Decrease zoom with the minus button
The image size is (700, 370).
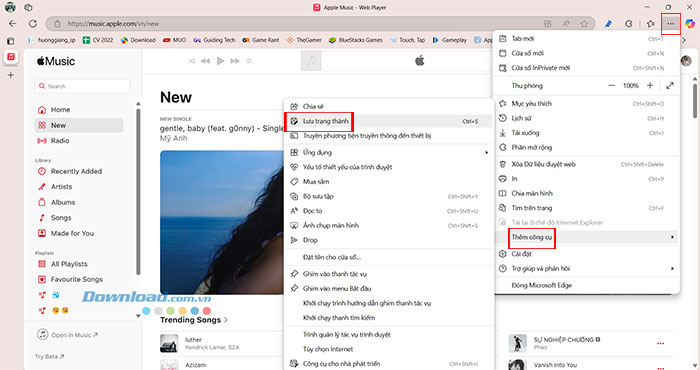coord(611,86)
